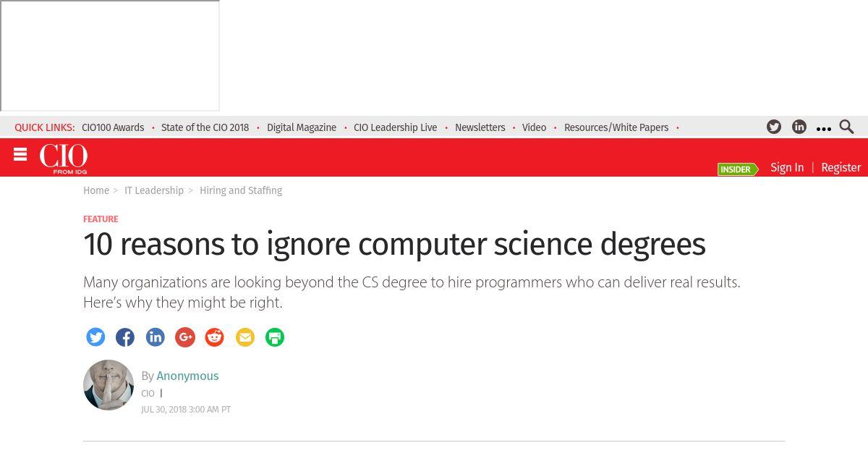Viewport: 868px width, 456px height.
Task: Expand more social options ellipsis
Action: coord(823,128)
